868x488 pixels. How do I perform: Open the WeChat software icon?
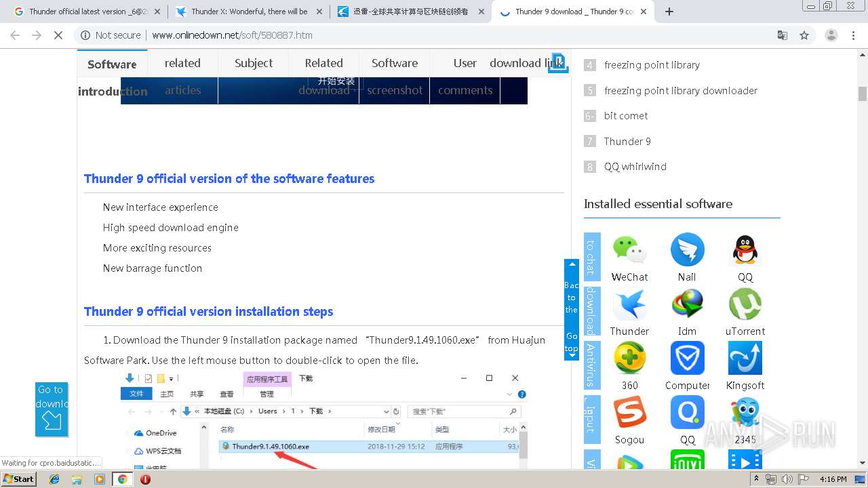tap(629, 249)
